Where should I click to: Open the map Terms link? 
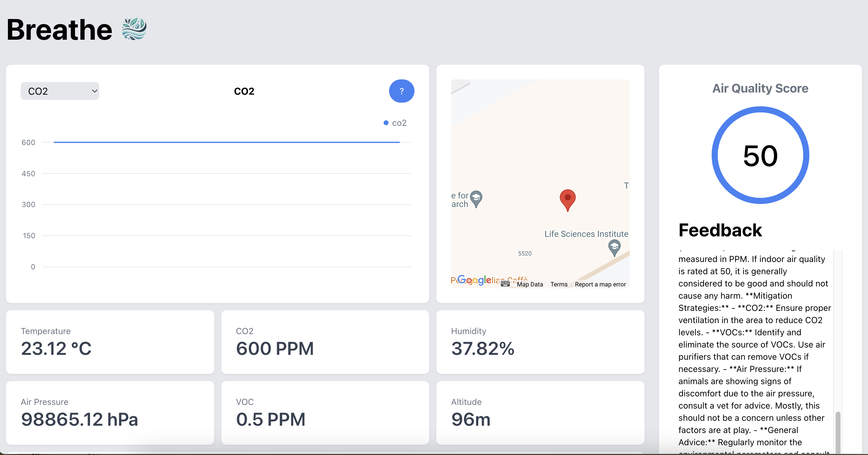(559, 284)
